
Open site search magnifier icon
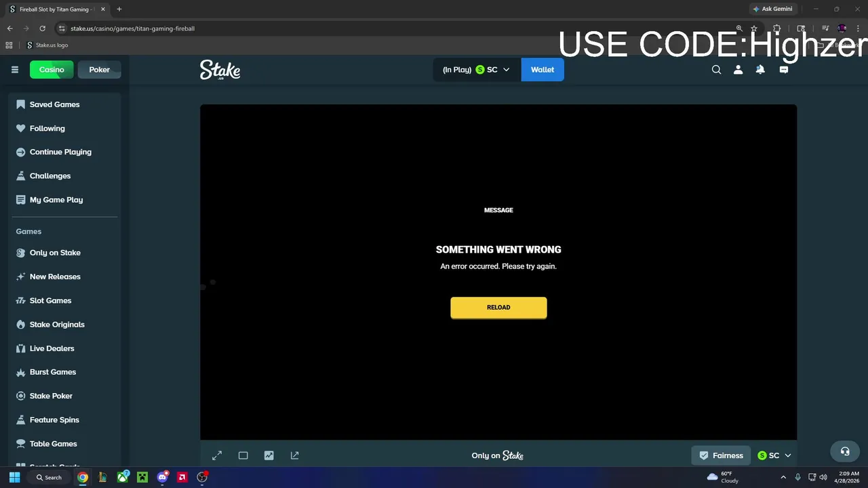click(x=716, y=70)
